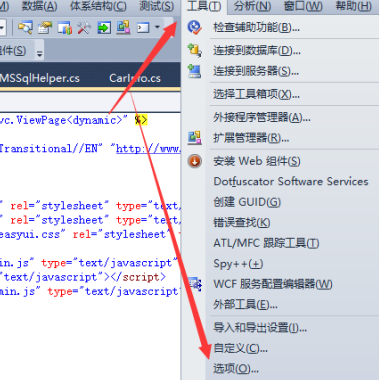The height and width of the screenshot is (380, 379).
Task: Follow the http://www link in code
Action: 148,149
